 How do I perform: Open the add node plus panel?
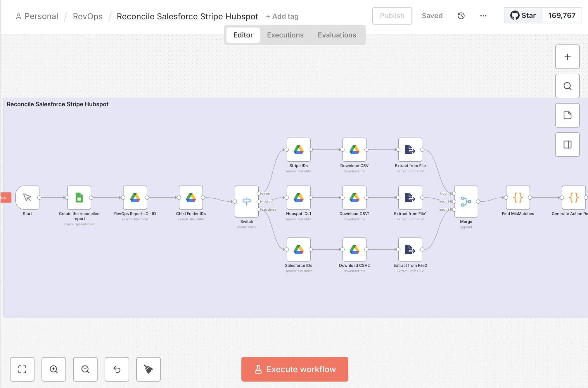[567, 57]
